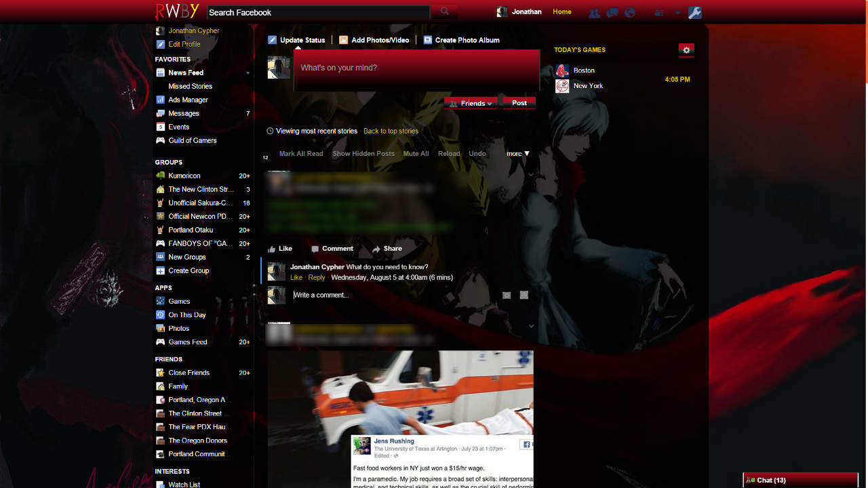Screen dimensions: 868x488
Task: Open the account menu dropdown arrow
Action: 677,13
